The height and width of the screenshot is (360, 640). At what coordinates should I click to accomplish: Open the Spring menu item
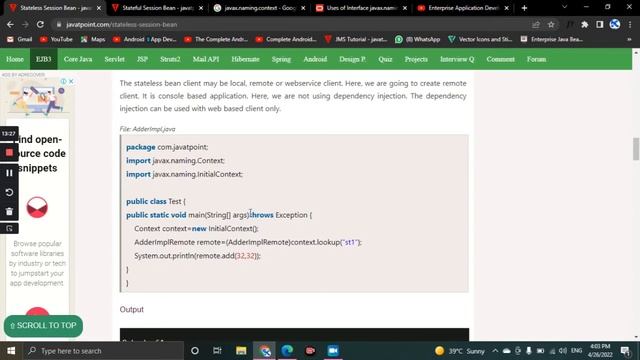click(x=281, y=59)
